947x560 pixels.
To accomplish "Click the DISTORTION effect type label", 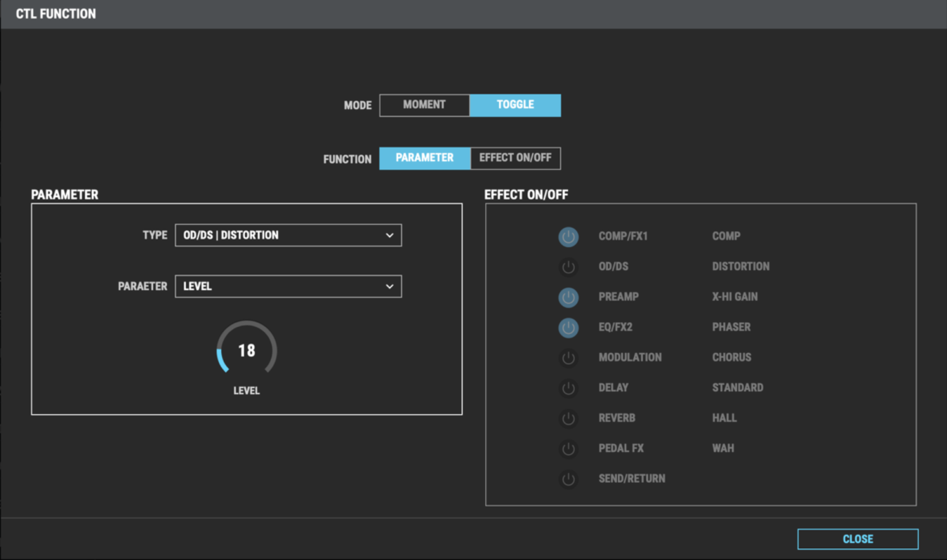I will (x=740, y=267).
